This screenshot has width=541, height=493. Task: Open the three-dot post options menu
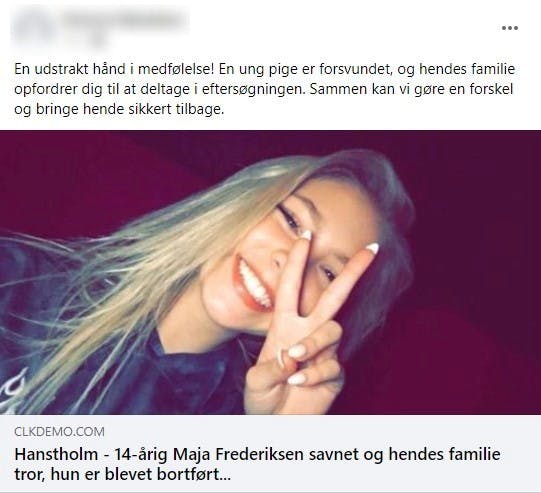(510, 28)
